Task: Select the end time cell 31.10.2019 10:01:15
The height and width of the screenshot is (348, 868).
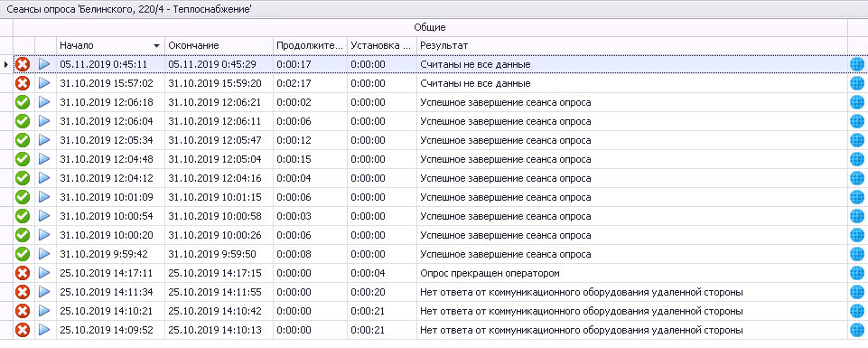Action: 219,197
